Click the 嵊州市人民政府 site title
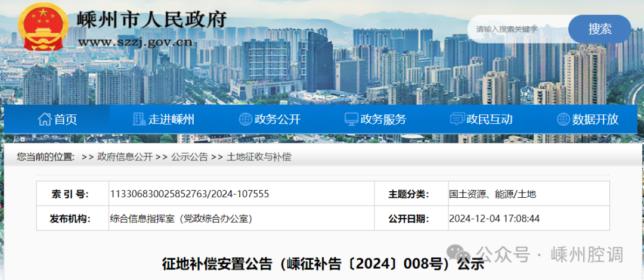Image resolution: width=644 pixels, height=280 pixels. 152,19
